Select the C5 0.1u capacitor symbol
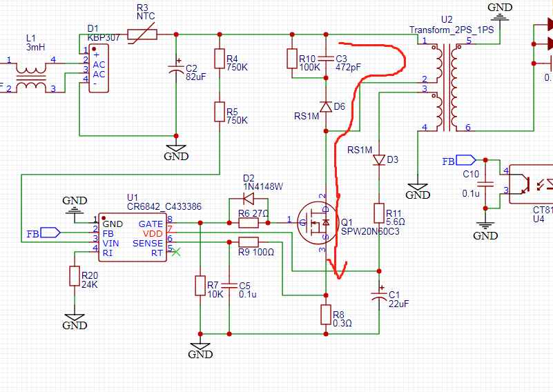The image size is (553, 392). pyautogui.click(x=229, y=285)
